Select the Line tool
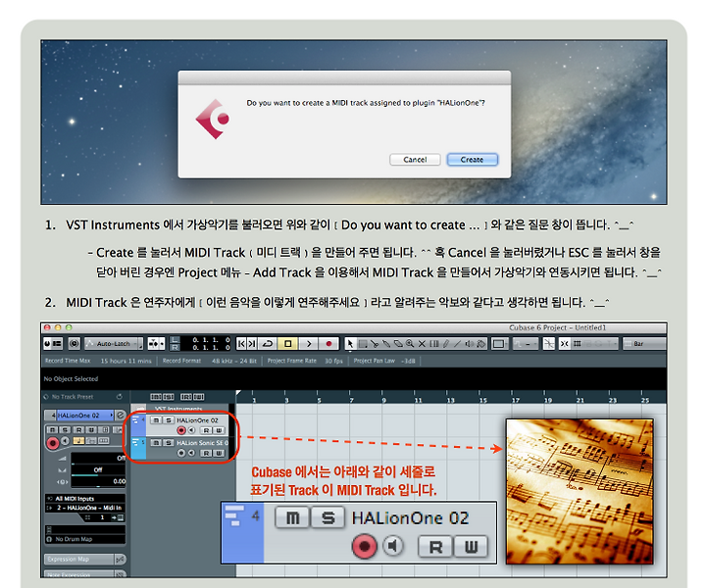Viewport: 706px width, 588px height. 458,344
